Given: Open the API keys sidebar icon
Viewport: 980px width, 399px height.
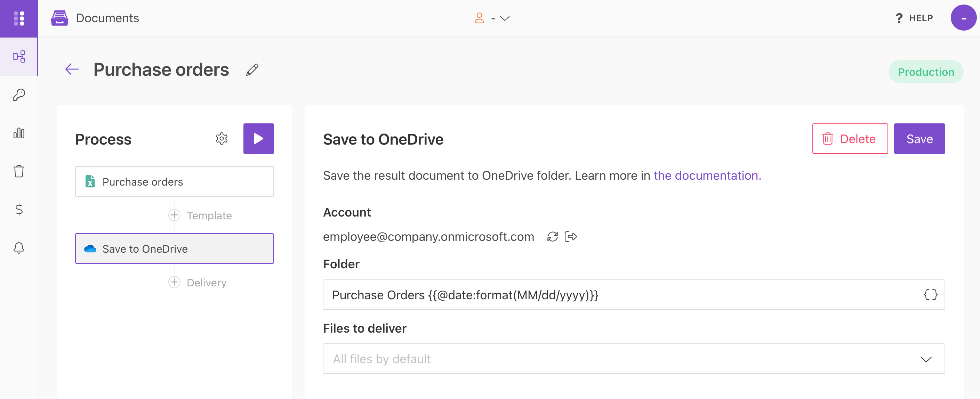Looking at the screenshot, I should pos(19,95).
